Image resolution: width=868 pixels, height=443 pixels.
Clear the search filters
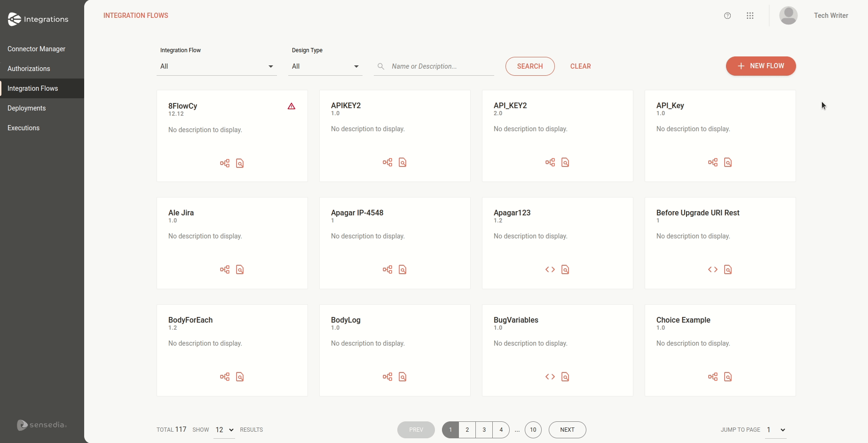tap(580, 66)
